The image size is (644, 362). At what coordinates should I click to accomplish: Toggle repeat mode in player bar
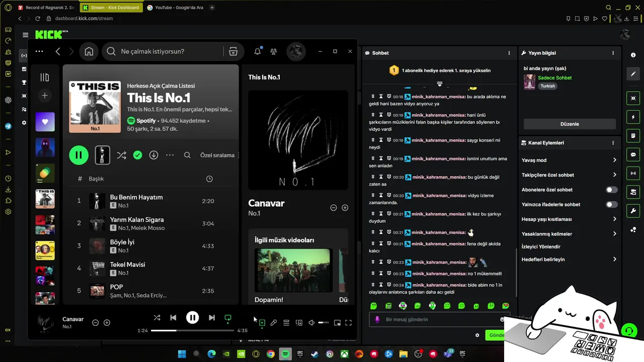228,318
